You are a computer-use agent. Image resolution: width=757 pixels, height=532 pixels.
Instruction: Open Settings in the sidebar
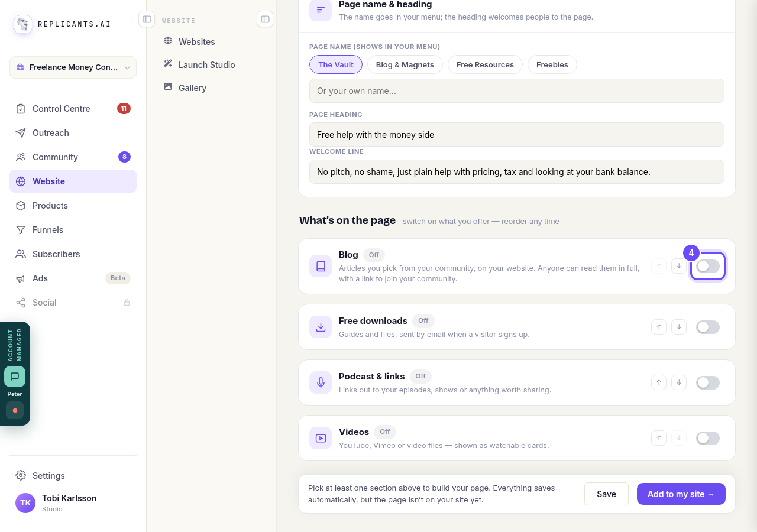click(73, 476)
